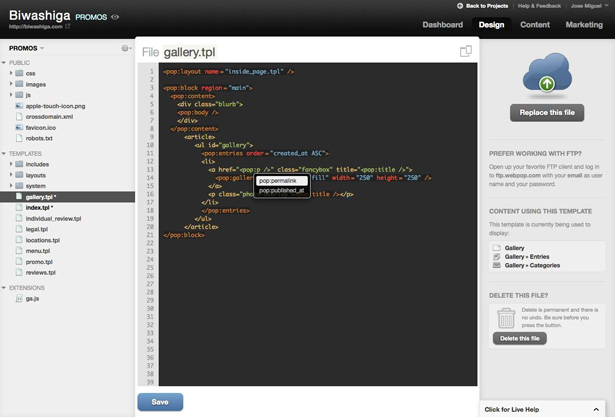Click Gallery page icon in content list

pyautogui.click(x=497, y=248)
